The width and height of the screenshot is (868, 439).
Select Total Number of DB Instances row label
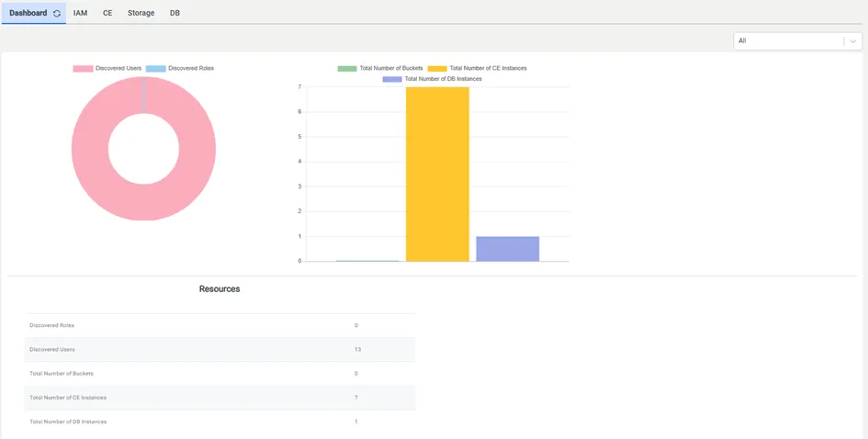tap(68, 422)
